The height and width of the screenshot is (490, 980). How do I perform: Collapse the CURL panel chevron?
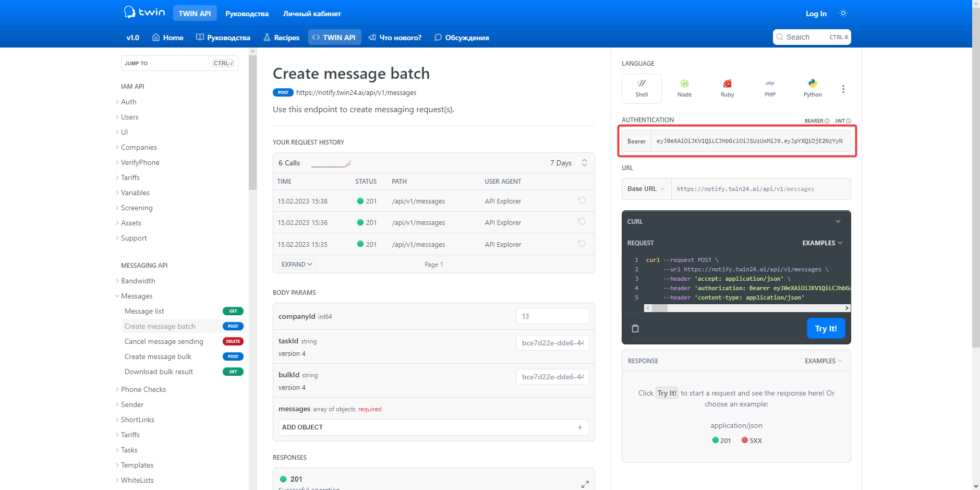(x=838, y=221)
